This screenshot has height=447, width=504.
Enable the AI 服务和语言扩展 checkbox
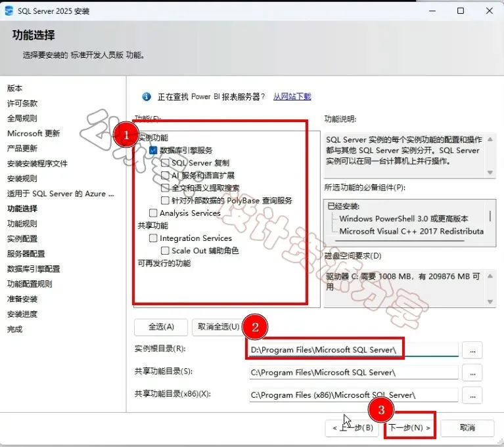[x=165, y=175]
